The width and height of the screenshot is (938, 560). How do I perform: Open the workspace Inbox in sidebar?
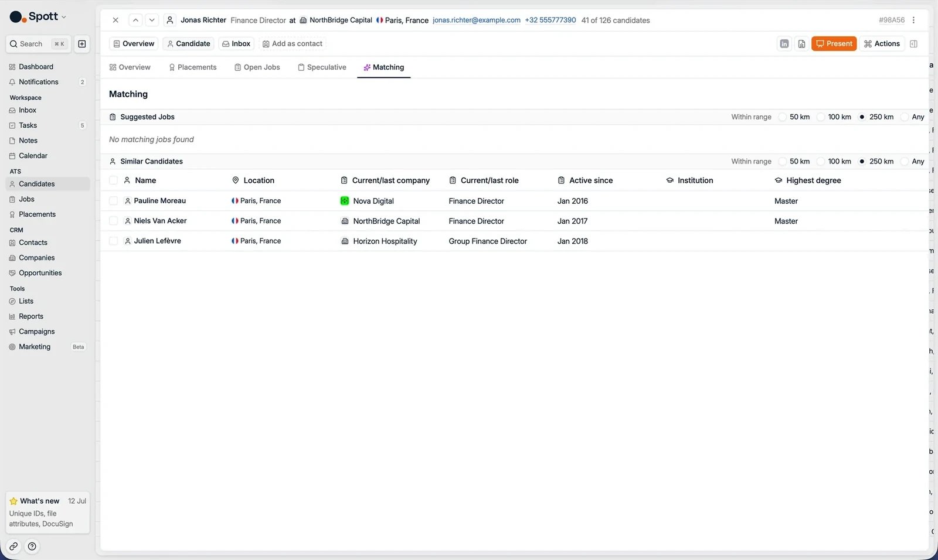click(47, 110)
